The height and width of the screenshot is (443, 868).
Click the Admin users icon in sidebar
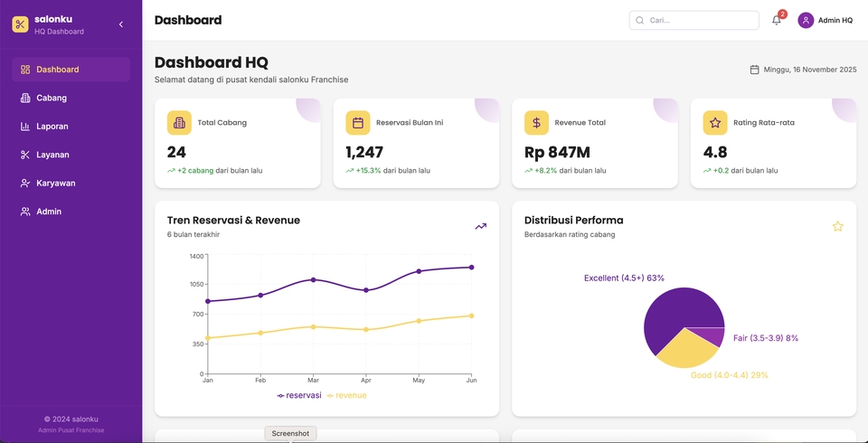click(25, 212)
